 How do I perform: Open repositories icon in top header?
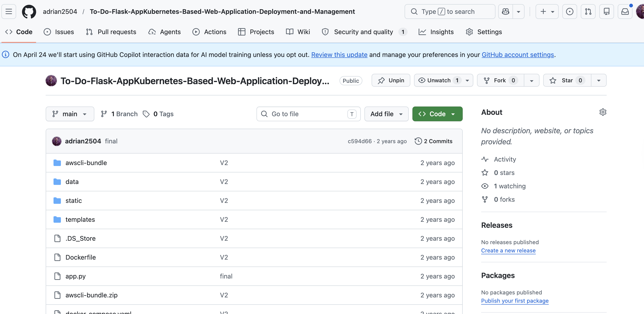(x=606, y=12)
